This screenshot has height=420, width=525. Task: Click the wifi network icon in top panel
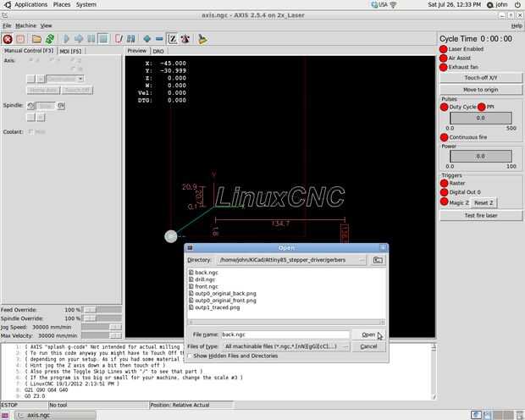coord(394,5)
